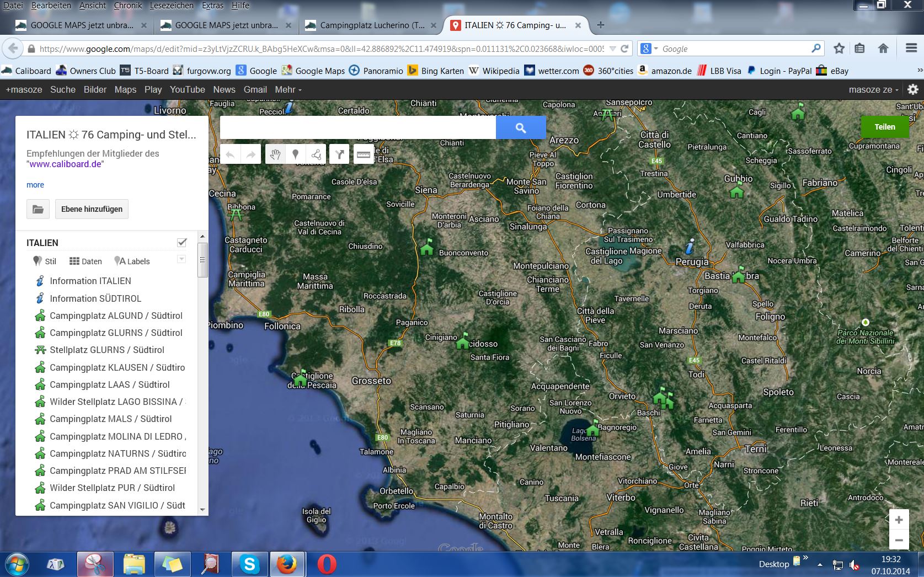Click the layer list scrollbar down arrow
Image resolution: width=924 pixels, height=577 pixels.
click(x=202, y=510)
